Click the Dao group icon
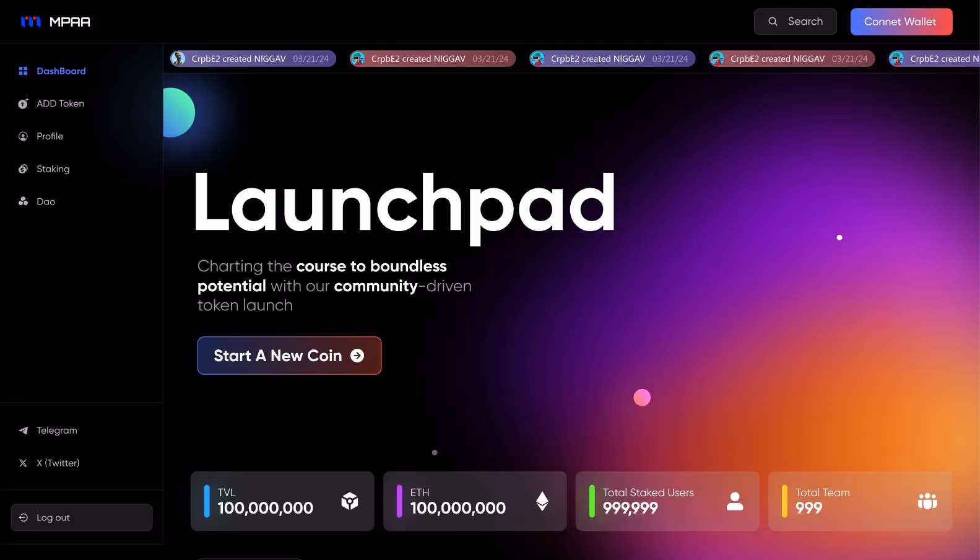 (23, 201)
